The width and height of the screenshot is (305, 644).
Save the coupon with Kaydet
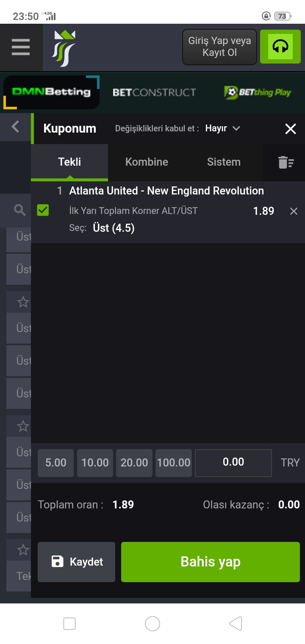pos(76,562)
